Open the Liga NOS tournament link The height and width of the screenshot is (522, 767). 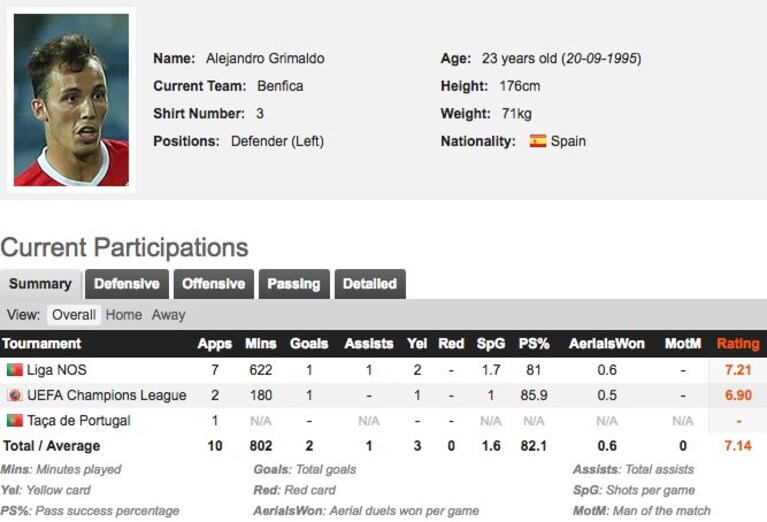point(57,370)
